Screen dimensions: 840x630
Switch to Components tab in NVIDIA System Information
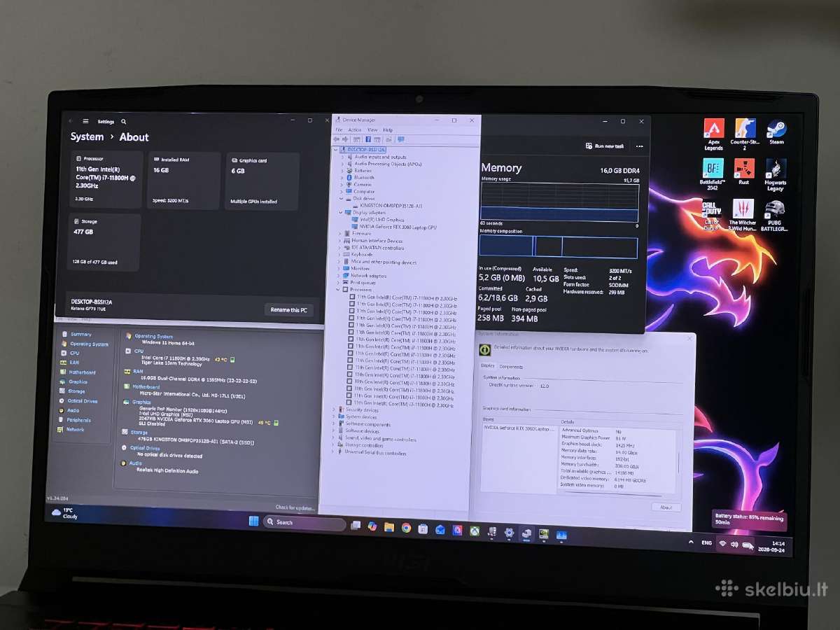click(510, 367)
